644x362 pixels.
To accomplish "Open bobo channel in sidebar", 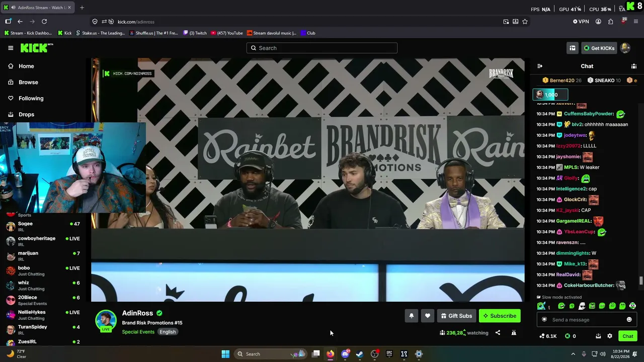I will point(43,270).
